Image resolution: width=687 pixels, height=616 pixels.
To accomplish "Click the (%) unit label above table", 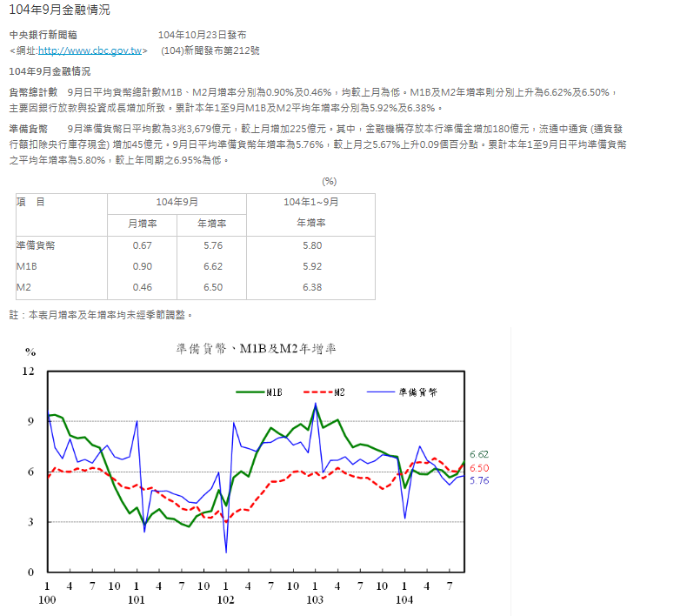I will (329, 182).
